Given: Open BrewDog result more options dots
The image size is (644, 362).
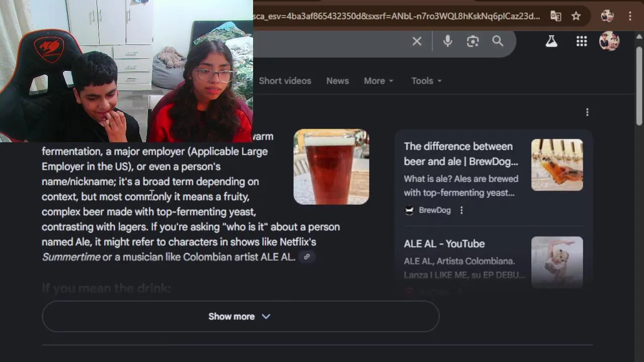Looking at the screenshot, I should click(x=461, y=210).
